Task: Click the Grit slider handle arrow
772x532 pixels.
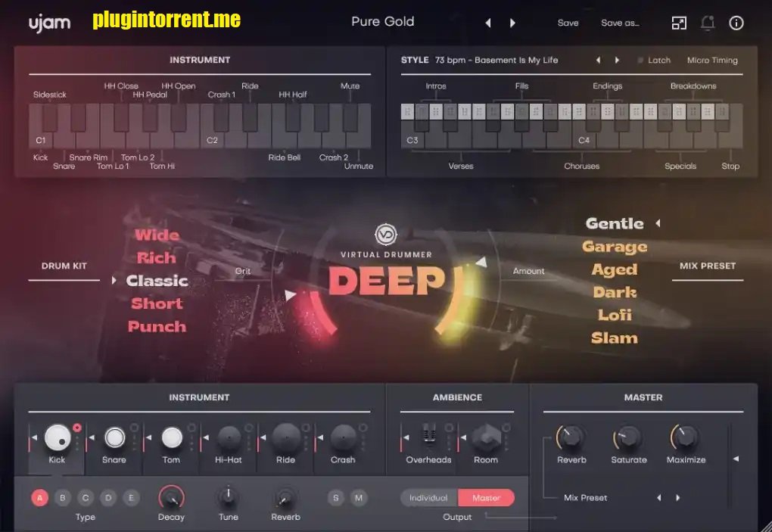Action: (x=291, y=295)
